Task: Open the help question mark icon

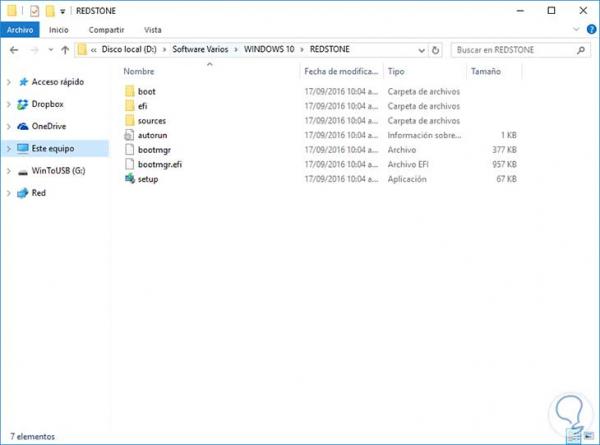Action: pyautogui.click(x=592, y=29)
